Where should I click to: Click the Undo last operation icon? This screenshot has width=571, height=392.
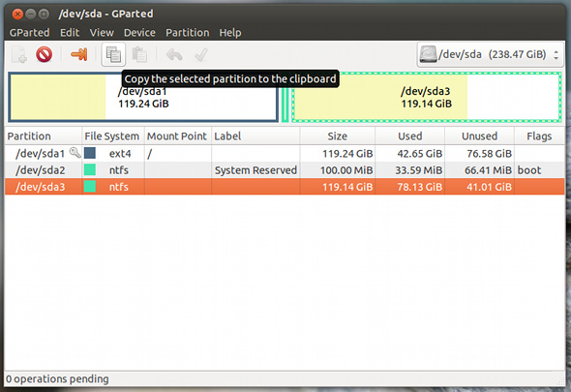pyautogui.click(x=174, y=55)
